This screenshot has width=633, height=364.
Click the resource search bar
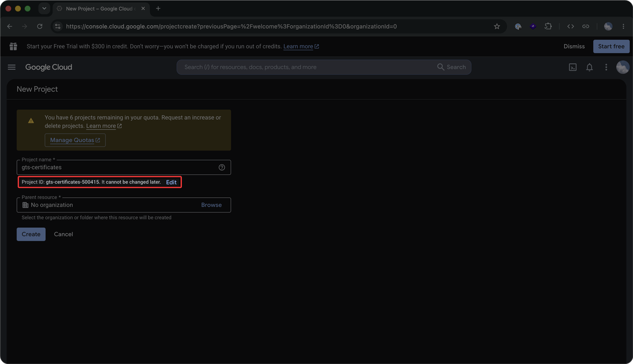point(324,67)
